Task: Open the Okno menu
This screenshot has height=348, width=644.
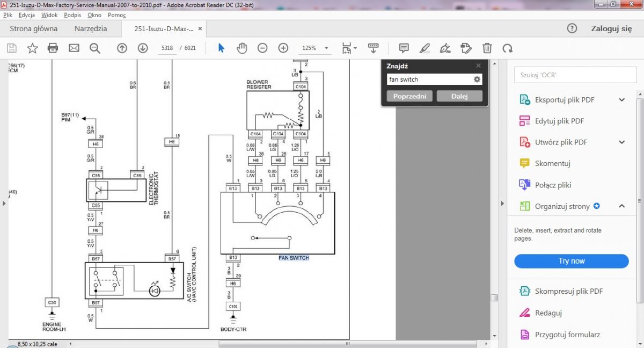Action: (x=94, y=15)
